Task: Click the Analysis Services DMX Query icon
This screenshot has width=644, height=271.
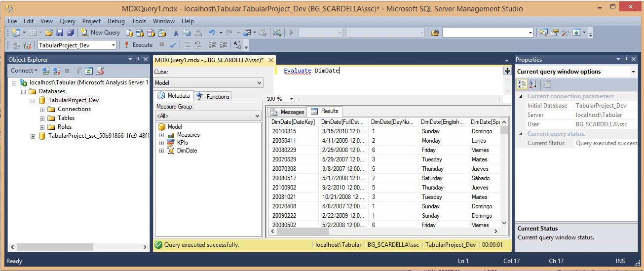Action: (x=151, y=33)
